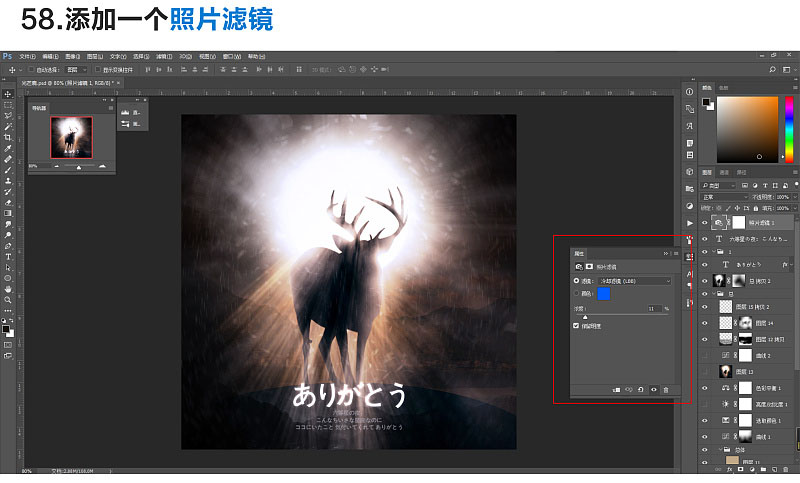
Task: Select the Zoom tool in the toolbox
Action: [x=8, y=300]
